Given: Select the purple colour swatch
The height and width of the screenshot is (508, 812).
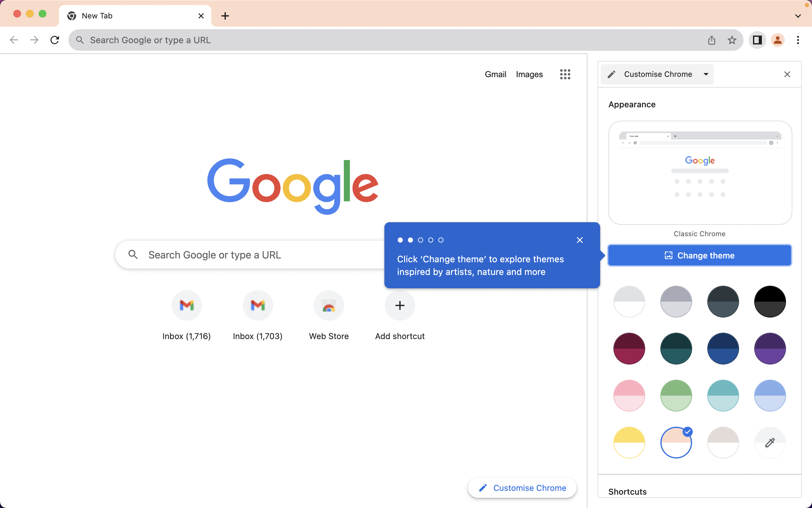Looking at the screenshot, I should 770,348.
